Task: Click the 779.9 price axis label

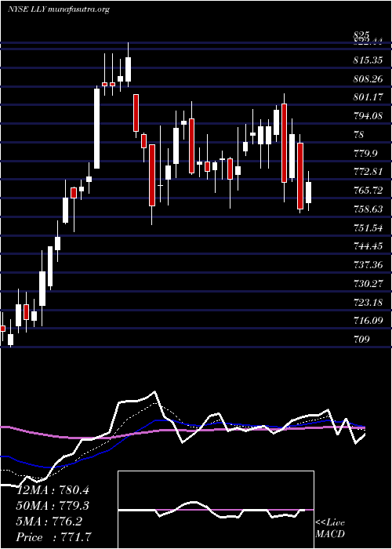Action: pyautogui.click(x=369, y=154)
